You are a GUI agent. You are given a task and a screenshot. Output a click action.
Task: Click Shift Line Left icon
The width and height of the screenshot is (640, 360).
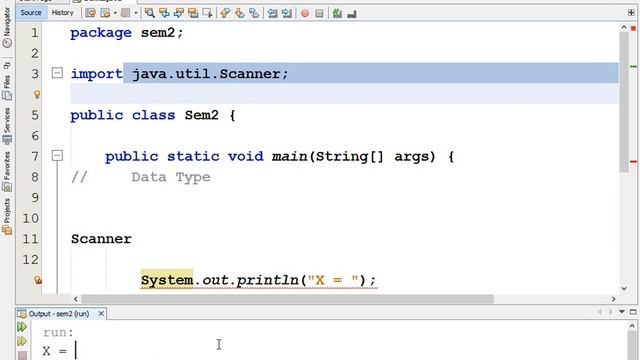[x=272, y=13]
